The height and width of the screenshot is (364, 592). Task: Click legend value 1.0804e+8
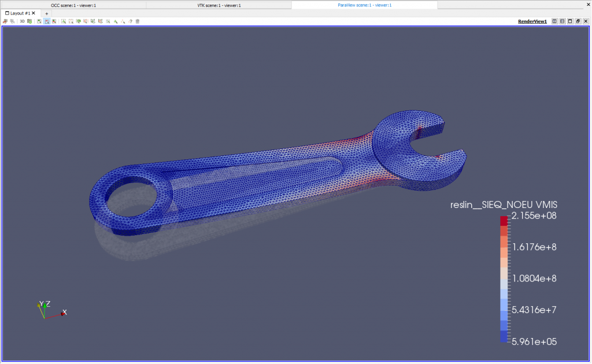[x=534, y=278]
